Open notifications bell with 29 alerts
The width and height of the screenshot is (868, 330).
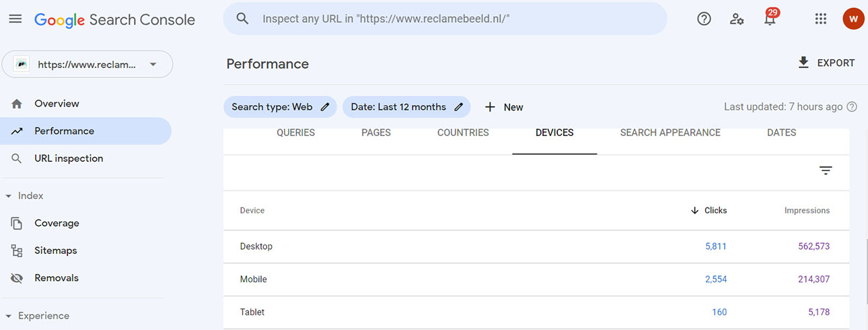tap(770, 19)
